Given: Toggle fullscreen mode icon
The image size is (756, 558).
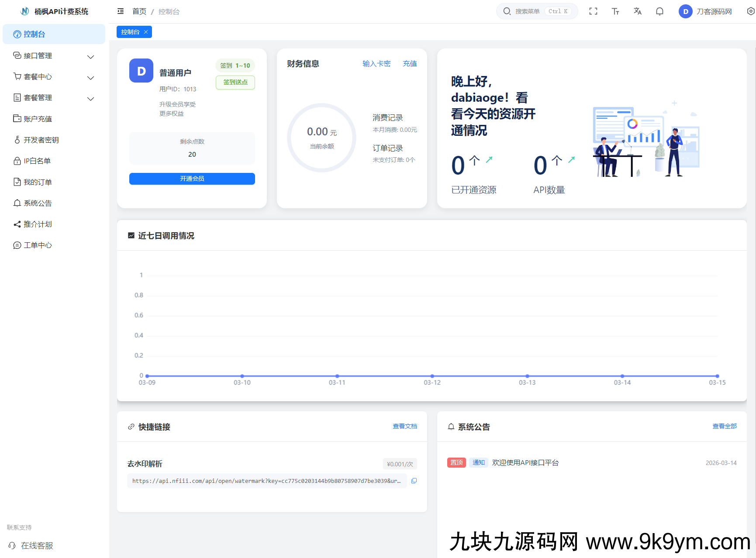Looking at the screenshot, I should tap(593, 11).
